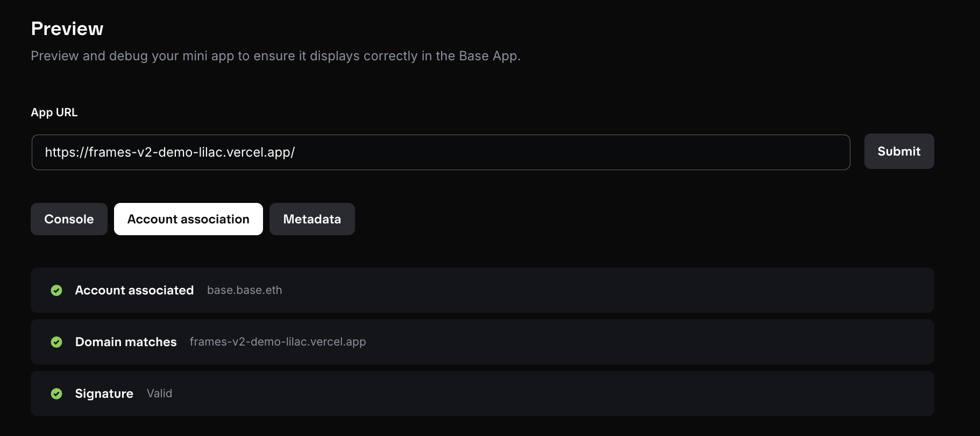The height and width of the screenshot is (436, 980).
Task: Click the App URL field label
Action: [54, 112]
